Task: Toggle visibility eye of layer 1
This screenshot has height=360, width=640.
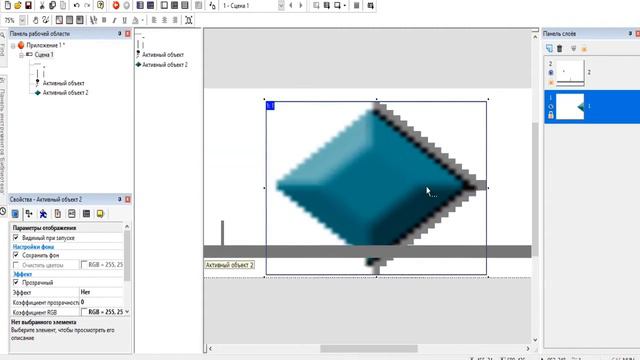Action: 551,107
